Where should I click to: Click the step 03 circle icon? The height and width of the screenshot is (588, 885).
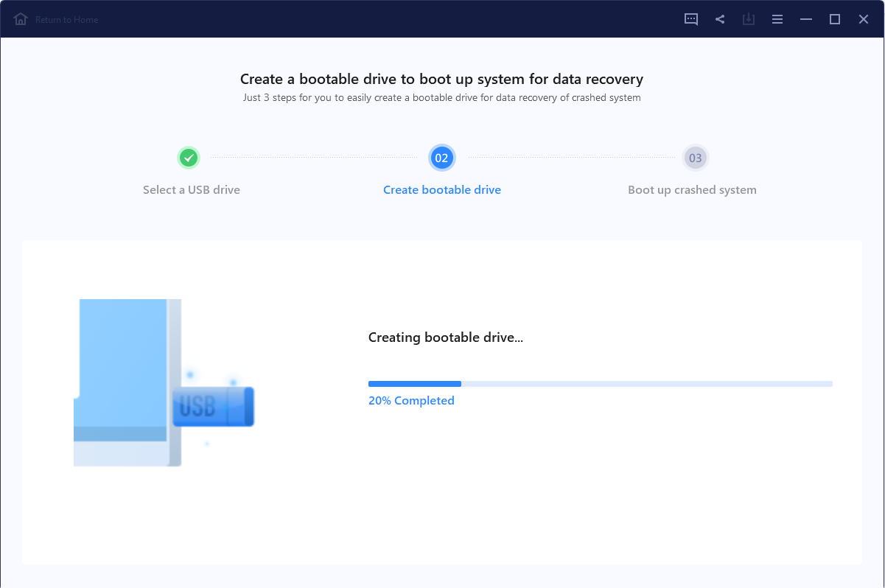[x=695, y=158]
